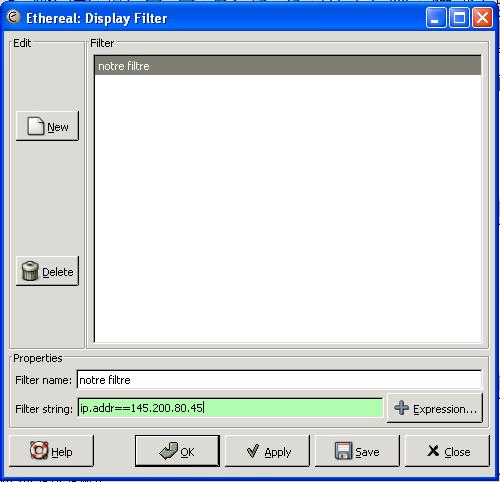This screenshot has height=482, width=500.
Task: Focus the green Filter string field
Action: [x=230, y=407]
